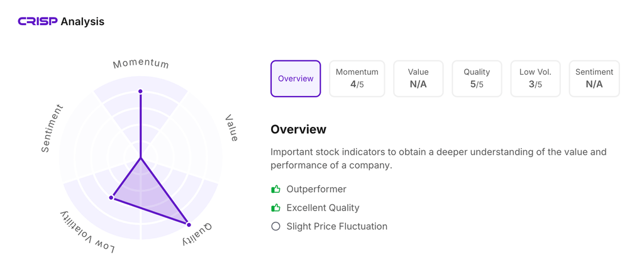Click the Outperformer indicator text

click(316, 189)
